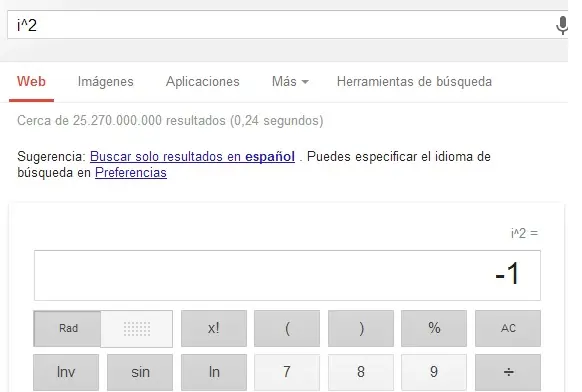
Task: Insert a closing parenthesis
Action: [x=361, y=329]
